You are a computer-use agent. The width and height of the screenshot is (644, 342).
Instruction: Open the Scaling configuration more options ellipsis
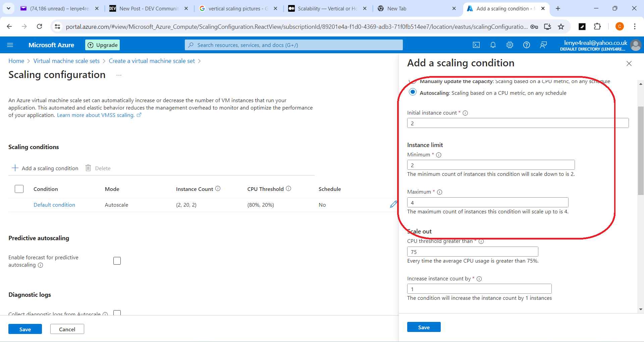pyautogui.click(x=119, y=75)
